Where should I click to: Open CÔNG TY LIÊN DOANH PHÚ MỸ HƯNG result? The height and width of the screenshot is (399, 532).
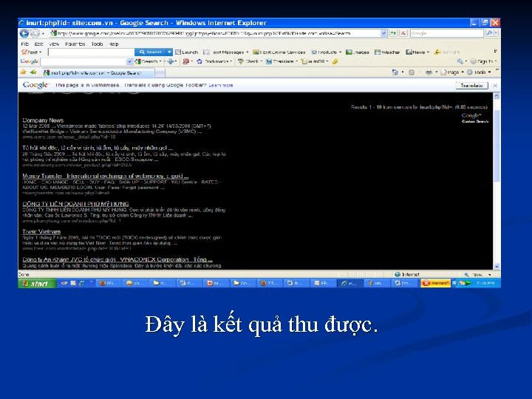pos(75,204)
